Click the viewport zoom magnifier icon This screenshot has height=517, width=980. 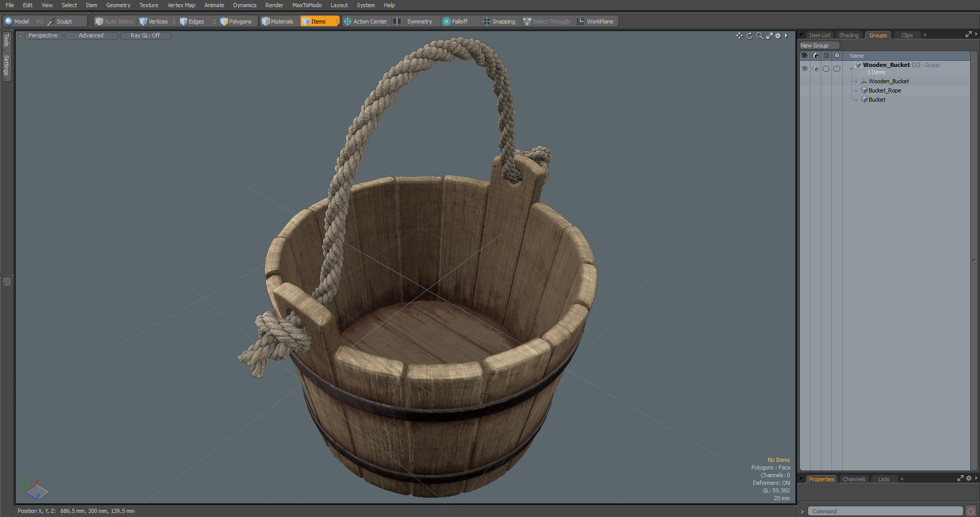point(759,36)
